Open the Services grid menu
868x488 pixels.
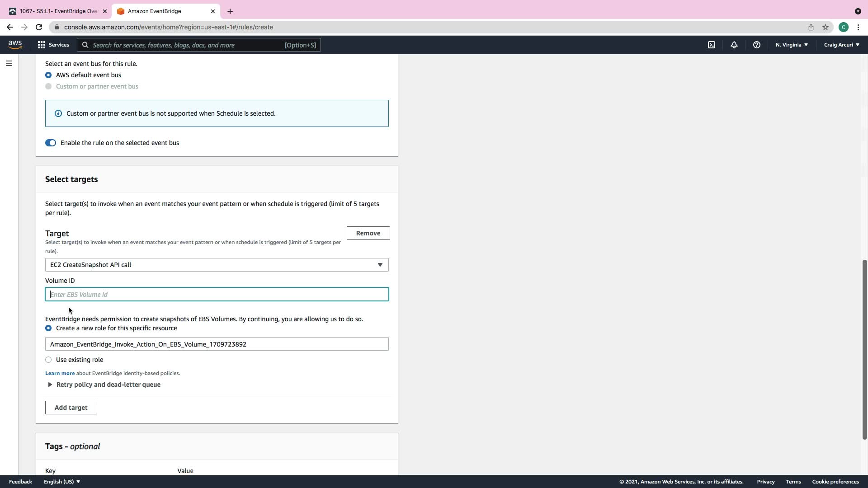[x=53, y=45]
